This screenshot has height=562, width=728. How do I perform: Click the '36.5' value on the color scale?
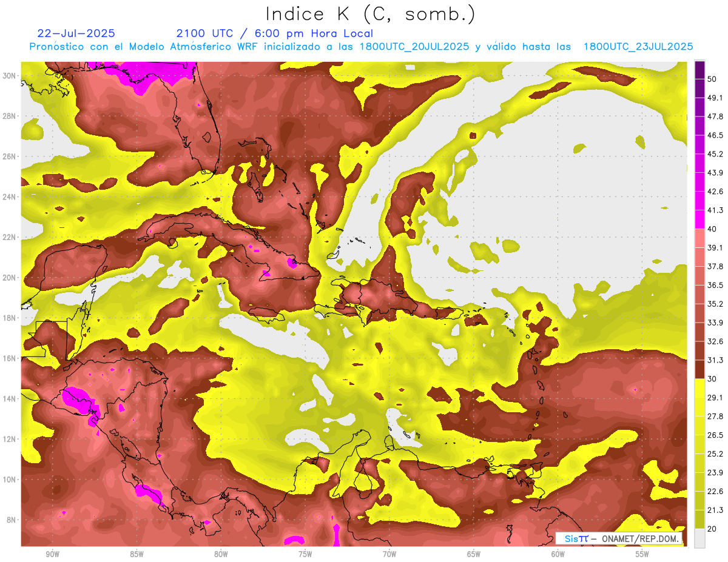[716, 285]
